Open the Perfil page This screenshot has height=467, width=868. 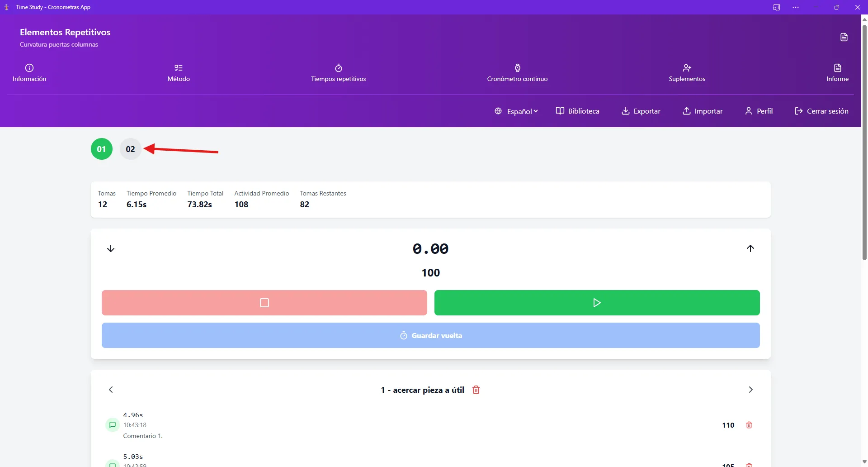tap(759, 111)
